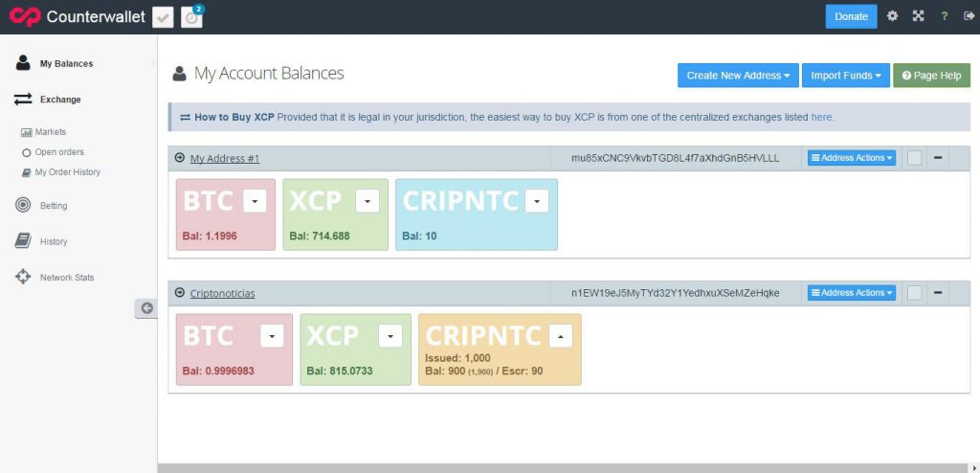Click the Counterwallet logo icon
This screenshot has height=473, width=980.
point(25,17)
